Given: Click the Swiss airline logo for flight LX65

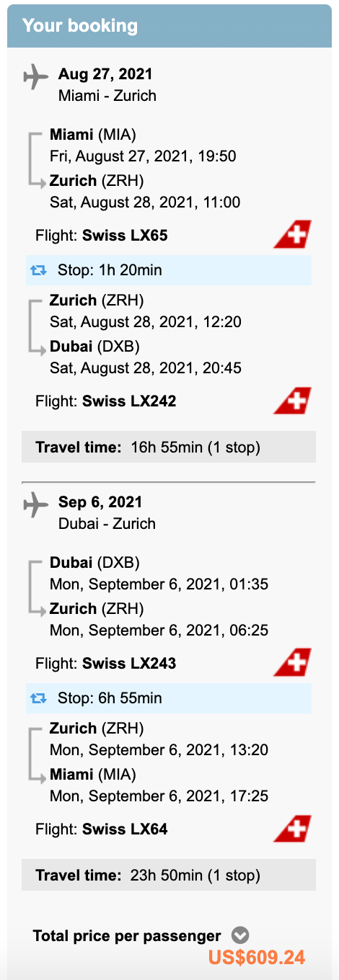Looking at the screenshot, I should click(x=292, y=235).
